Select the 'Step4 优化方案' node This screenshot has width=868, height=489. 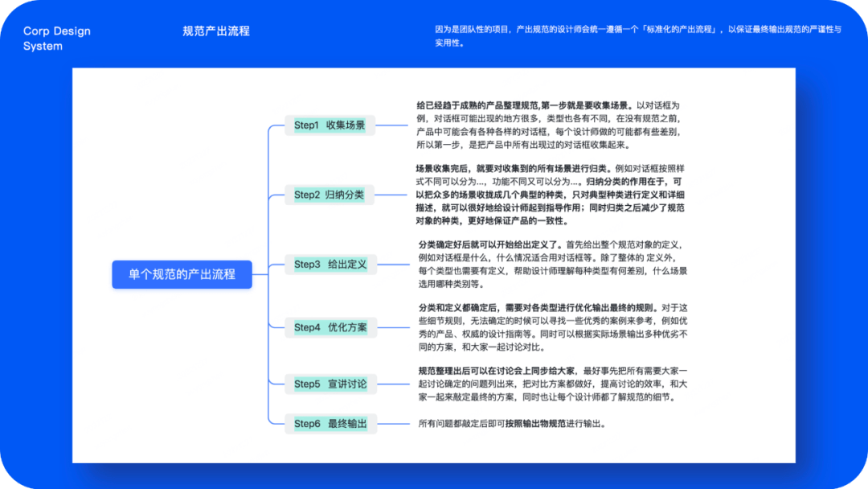330,327
